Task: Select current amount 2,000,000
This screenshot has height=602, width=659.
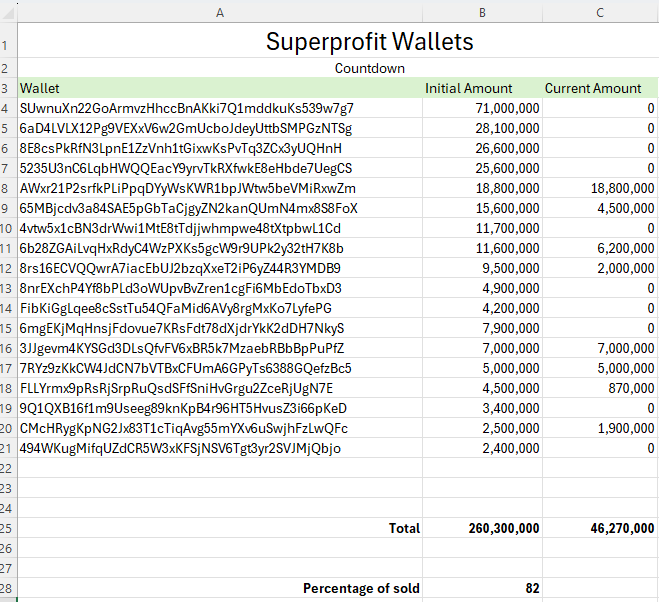Action: (600, 268)
